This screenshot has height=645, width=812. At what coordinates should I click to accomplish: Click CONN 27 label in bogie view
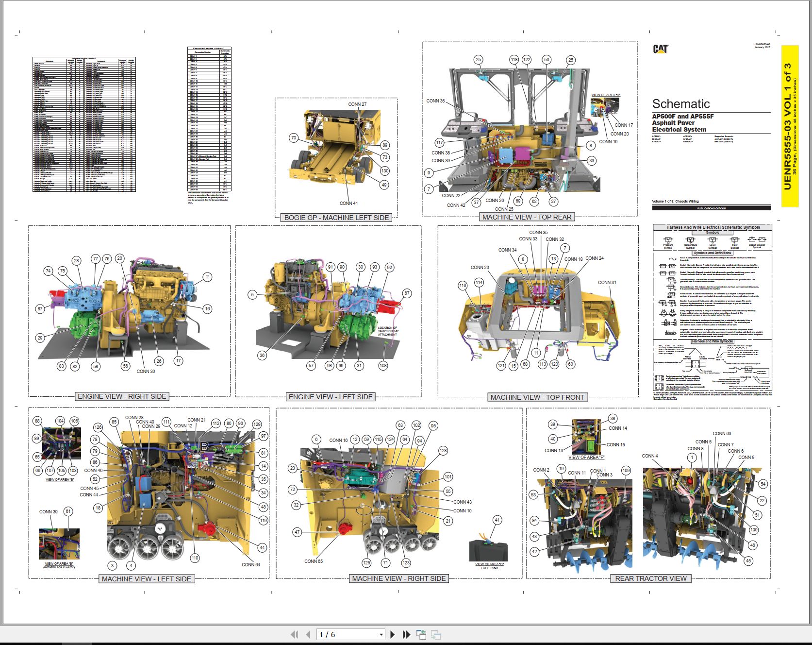pos(357,104)
